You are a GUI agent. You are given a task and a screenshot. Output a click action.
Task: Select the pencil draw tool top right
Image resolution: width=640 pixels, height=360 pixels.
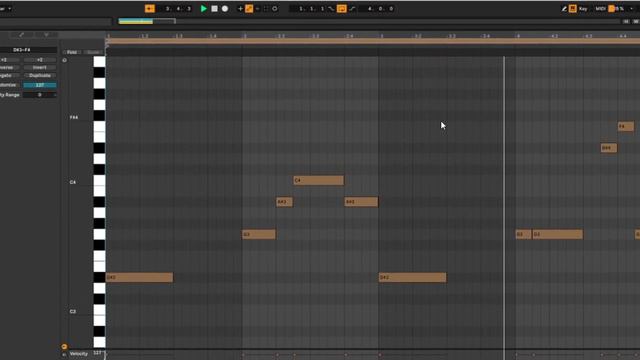564,9
